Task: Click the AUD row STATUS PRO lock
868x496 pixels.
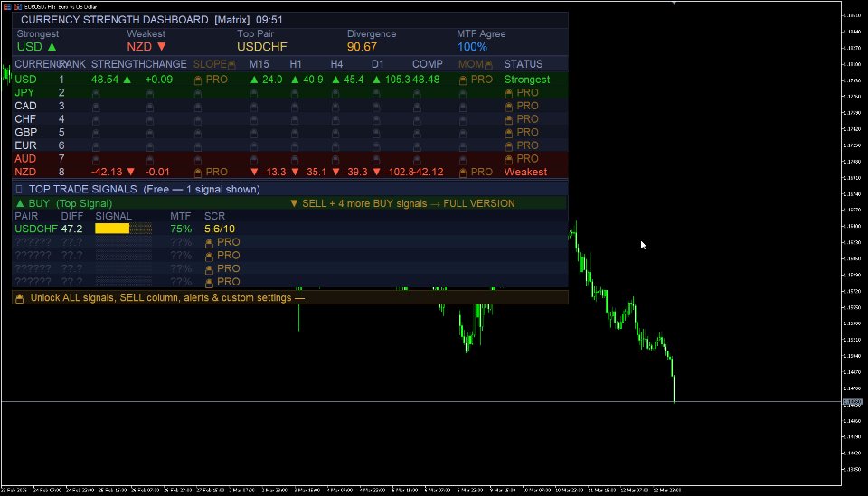Action: tap(509, 159)
